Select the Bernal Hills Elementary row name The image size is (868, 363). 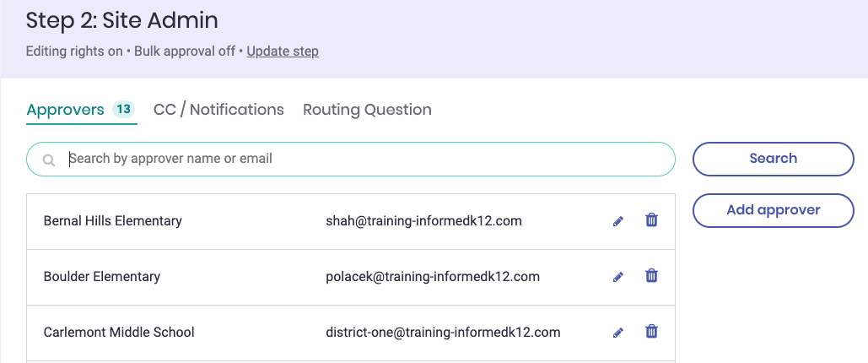(x=112, y=221)
